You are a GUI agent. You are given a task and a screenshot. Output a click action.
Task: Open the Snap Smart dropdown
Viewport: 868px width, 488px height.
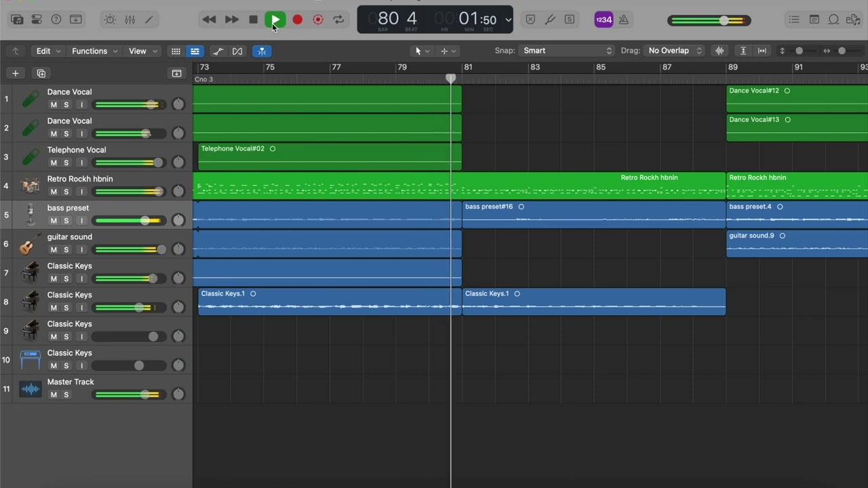566,51
